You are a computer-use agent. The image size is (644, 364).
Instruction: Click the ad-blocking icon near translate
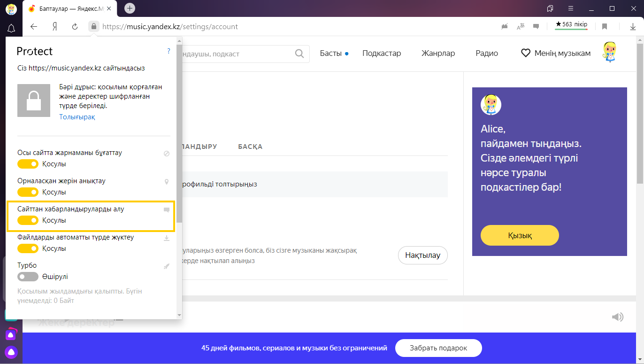pos(505,27)
